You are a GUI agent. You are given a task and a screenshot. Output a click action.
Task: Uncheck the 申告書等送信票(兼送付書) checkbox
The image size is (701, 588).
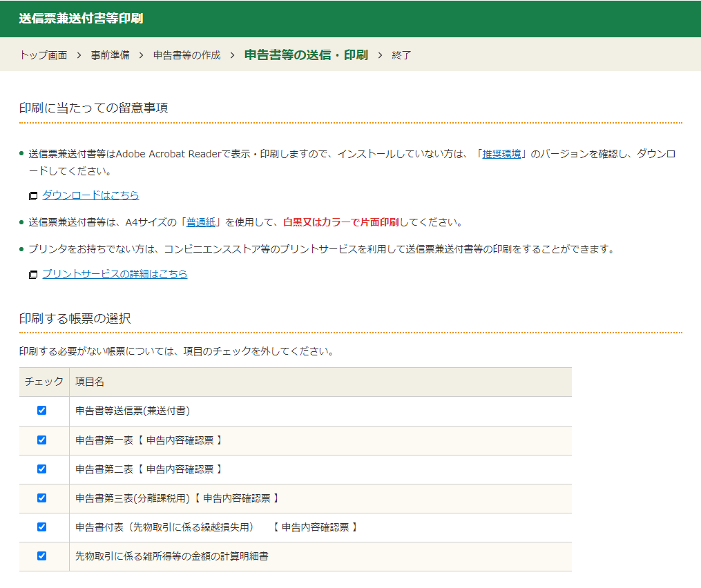[x=41, y=410]
